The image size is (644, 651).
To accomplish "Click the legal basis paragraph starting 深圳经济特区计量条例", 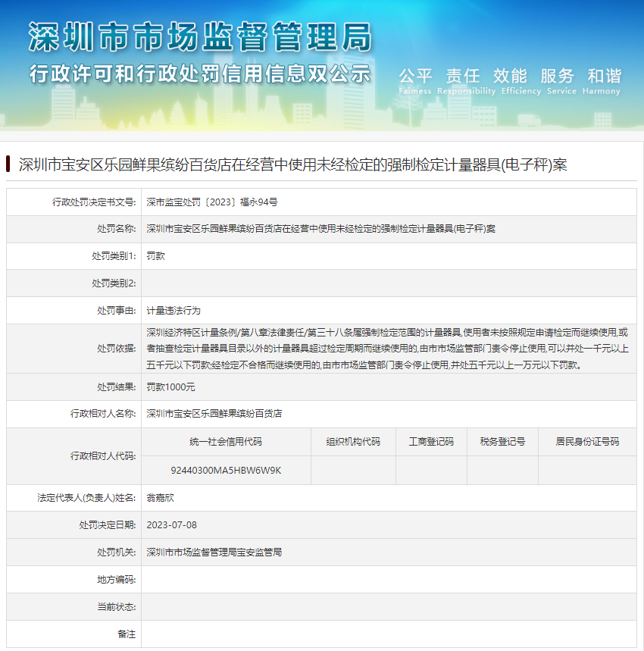I will click(x=388, y=349).
